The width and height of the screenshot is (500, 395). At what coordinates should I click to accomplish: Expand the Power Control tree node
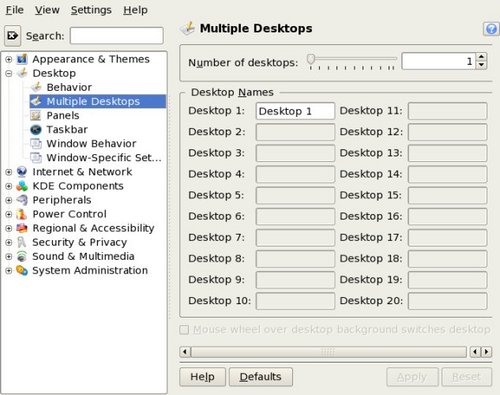click(x=9, y=214)
